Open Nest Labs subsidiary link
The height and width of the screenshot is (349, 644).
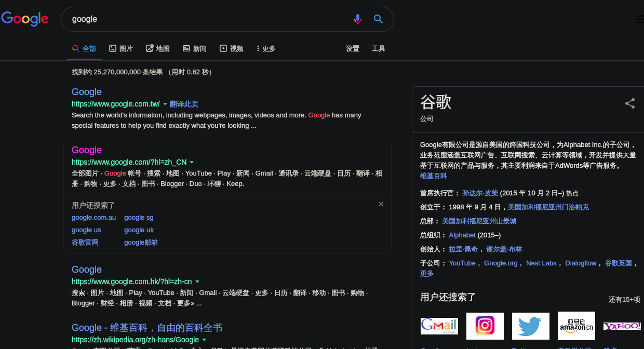tap(541, 263)
